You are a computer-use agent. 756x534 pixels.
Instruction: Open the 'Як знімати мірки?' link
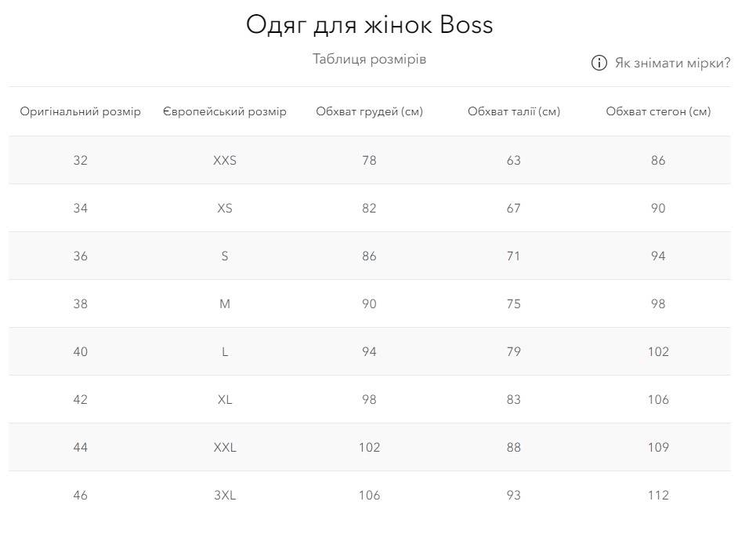[x=672, y=64]
